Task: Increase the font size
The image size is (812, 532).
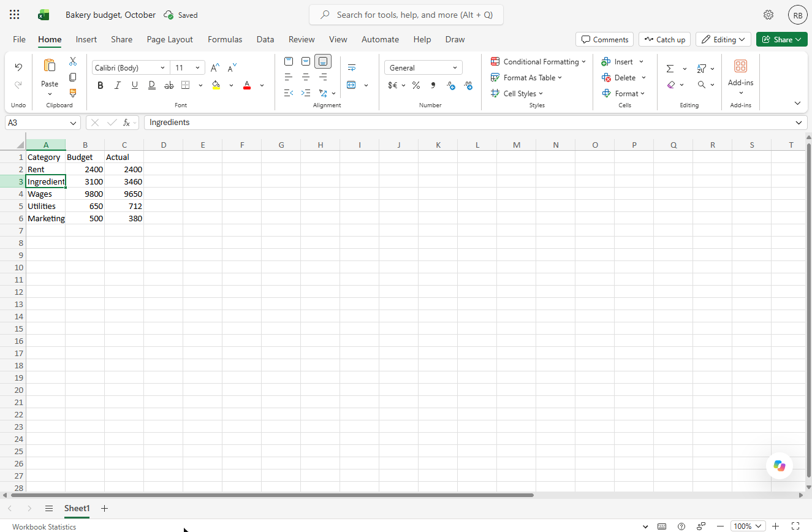Action: (x=215, y=67)
